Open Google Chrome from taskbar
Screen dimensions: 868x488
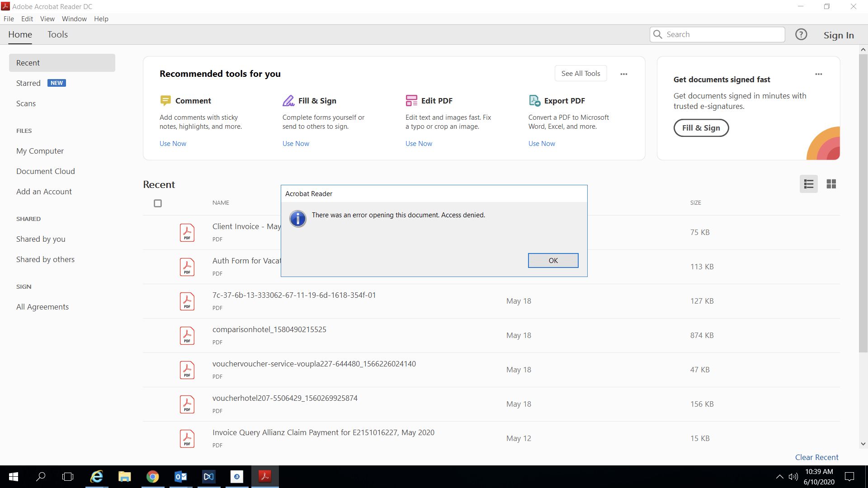tap(153, 477)
